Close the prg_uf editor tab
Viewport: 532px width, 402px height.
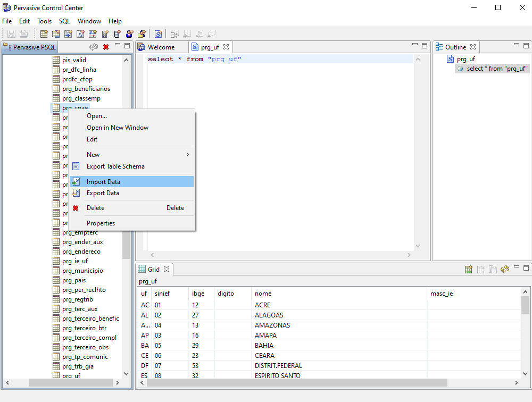click(x=226, y=47)
